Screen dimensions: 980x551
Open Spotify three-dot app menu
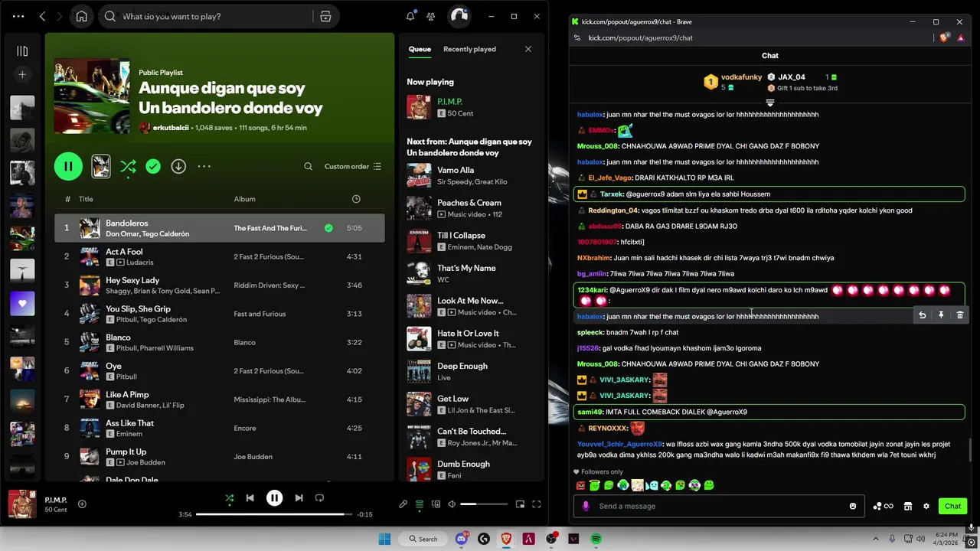18,16
